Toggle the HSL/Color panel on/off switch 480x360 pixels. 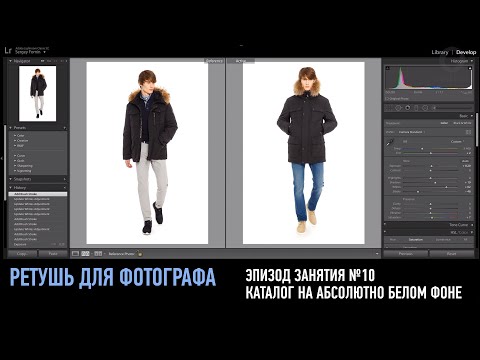point(385,232)
